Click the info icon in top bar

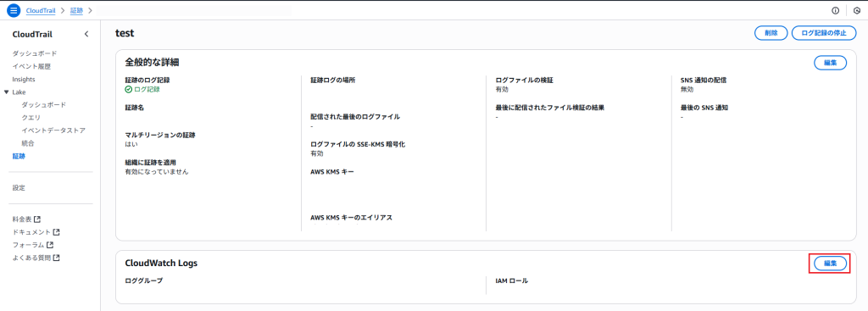point(835,10)
